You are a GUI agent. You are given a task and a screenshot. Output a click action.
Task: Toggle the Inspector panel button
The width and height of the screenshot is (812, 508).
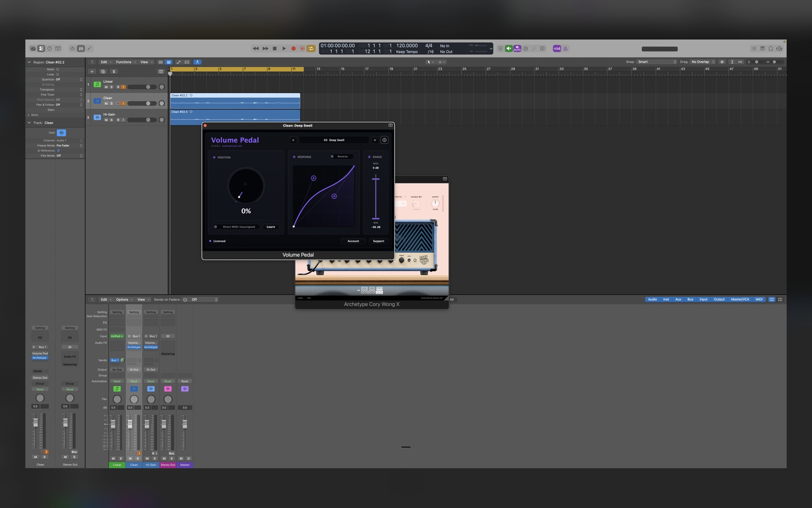point(41,48)
